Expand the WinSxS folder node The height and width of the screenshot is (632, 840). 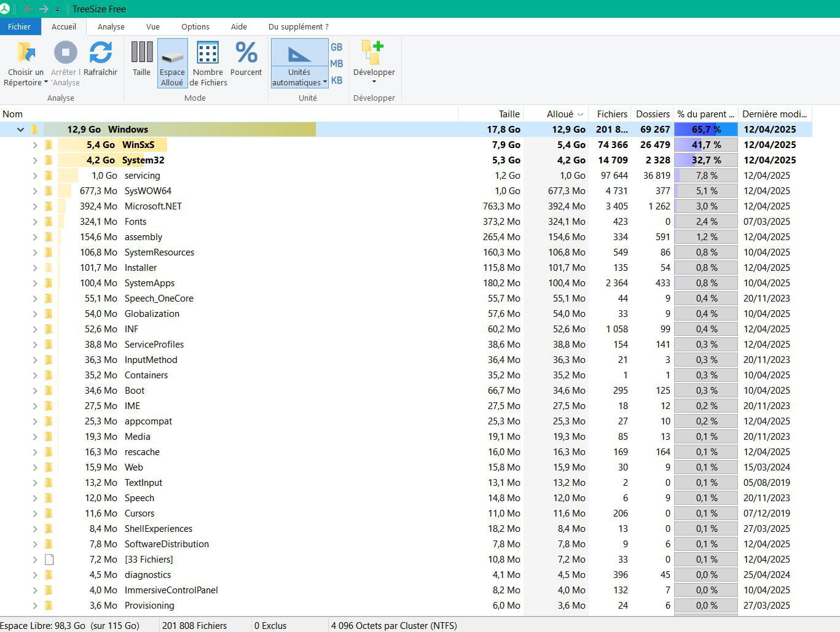[x=35, y=145]
